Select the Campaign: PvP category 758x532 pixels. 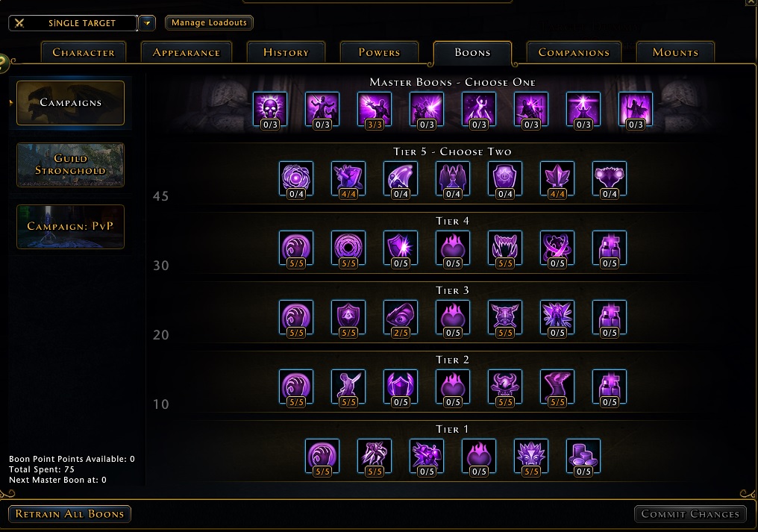pyautogui.click(x=71, y=226)
